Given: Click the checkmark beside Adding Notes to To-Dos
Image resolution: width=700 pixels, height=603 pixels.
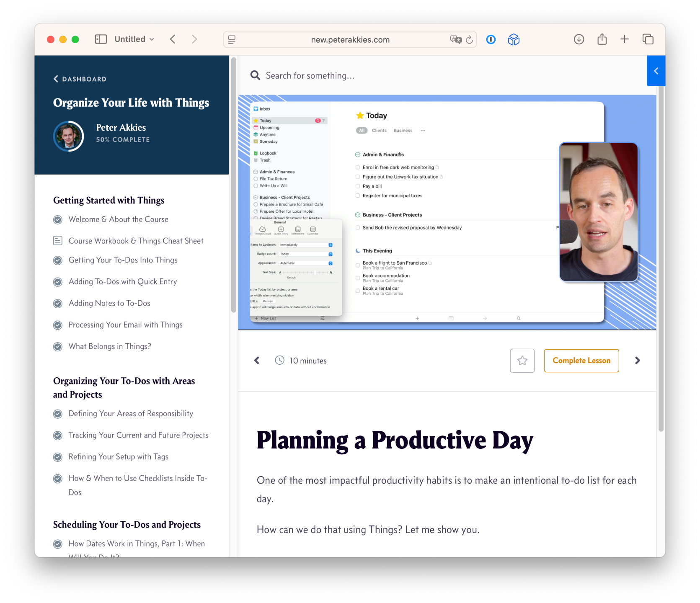Looking at the screenshot, I should coord(58,304).
